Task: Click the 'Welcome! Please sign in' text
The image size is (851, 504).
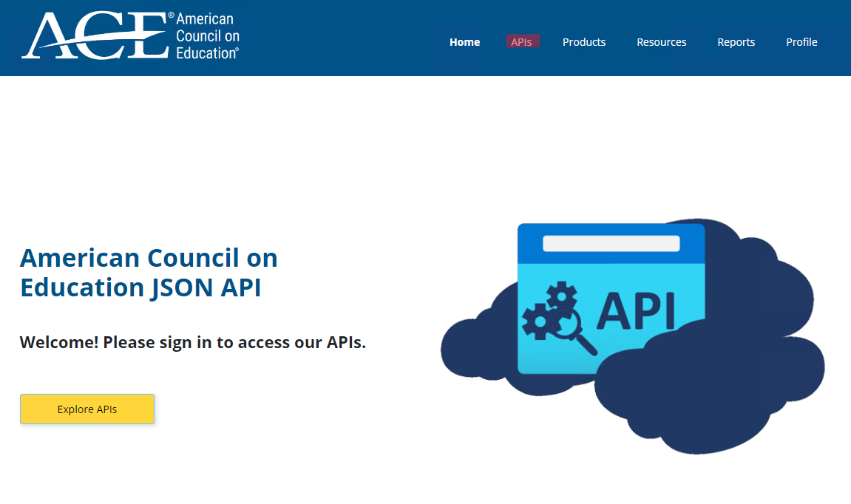Action: click(193, 342)
